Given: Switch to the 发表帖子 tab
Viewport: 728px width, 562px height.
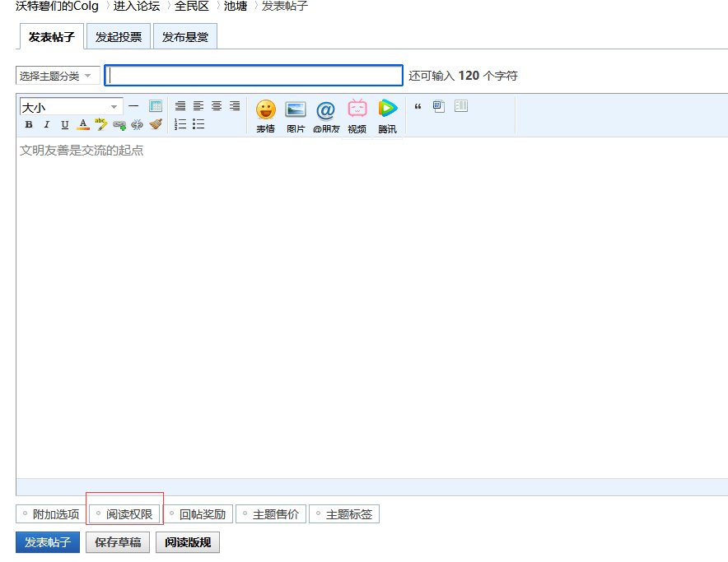Looking at the screenshot, I should tap(52, 37).
